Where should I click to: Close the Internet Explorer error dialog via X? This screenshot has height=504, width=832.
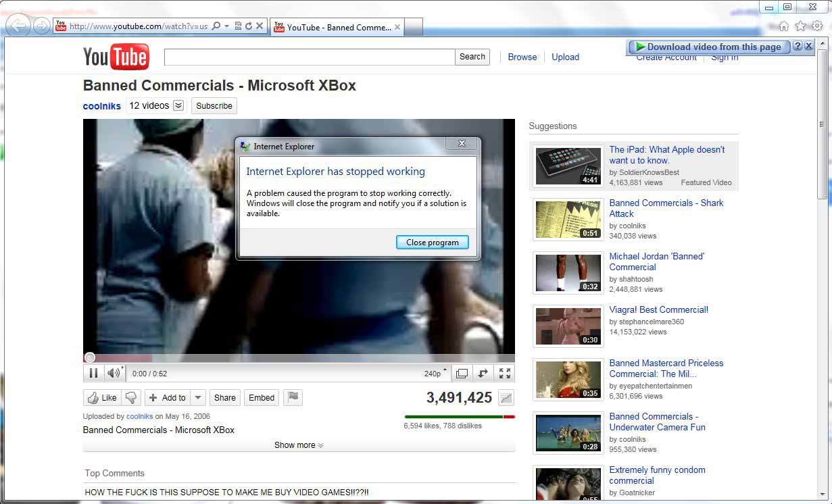462,143
